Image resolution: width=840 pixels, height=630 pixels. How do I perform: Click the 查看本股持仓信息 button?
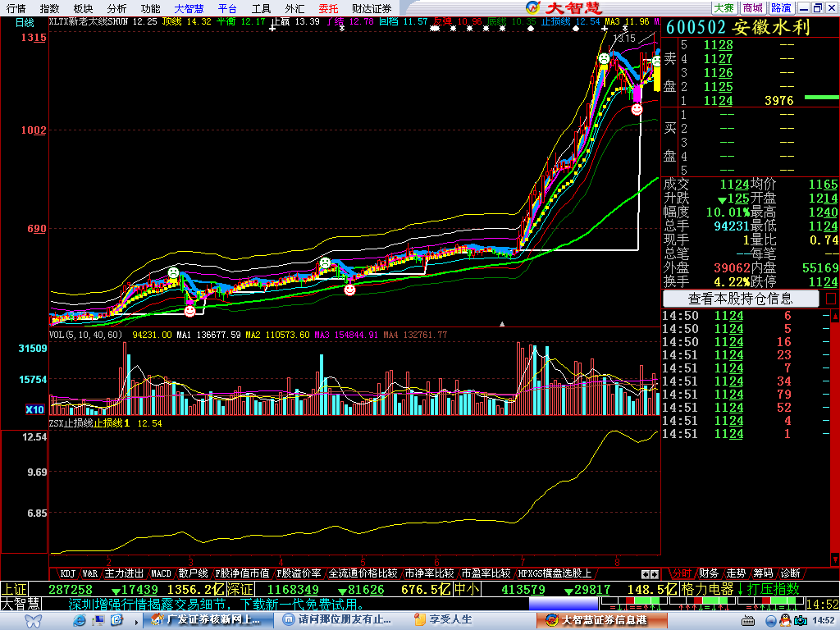[x=741, y=299]
